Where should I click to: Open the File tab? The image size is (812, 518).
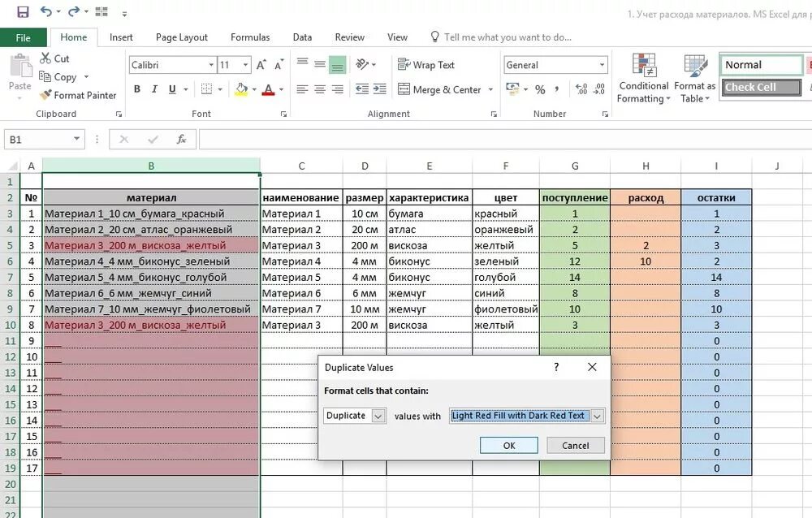pos(24,37)
